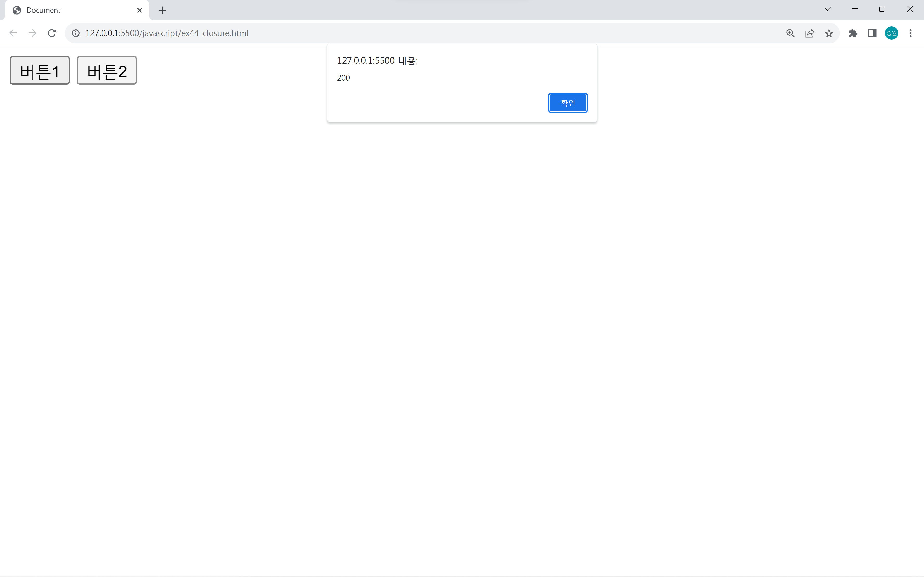Open the Extensions puzzle icon

click(x=853, y=33)
